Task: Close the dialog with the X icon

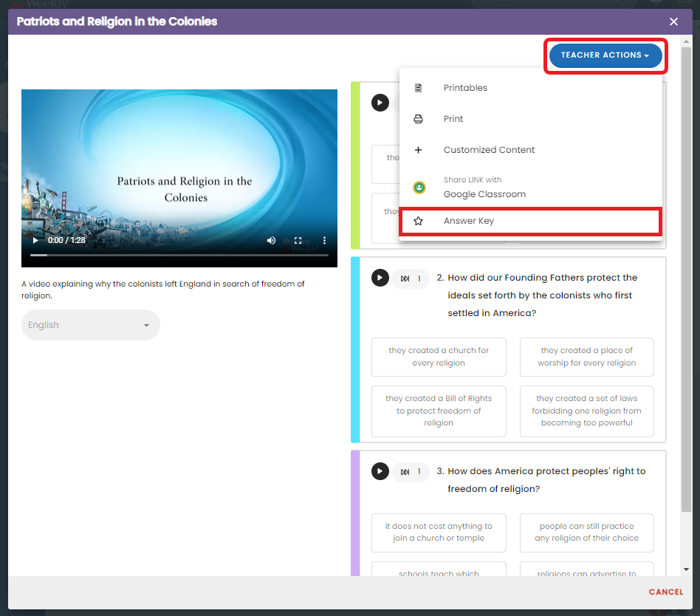Action: point(673,22)
